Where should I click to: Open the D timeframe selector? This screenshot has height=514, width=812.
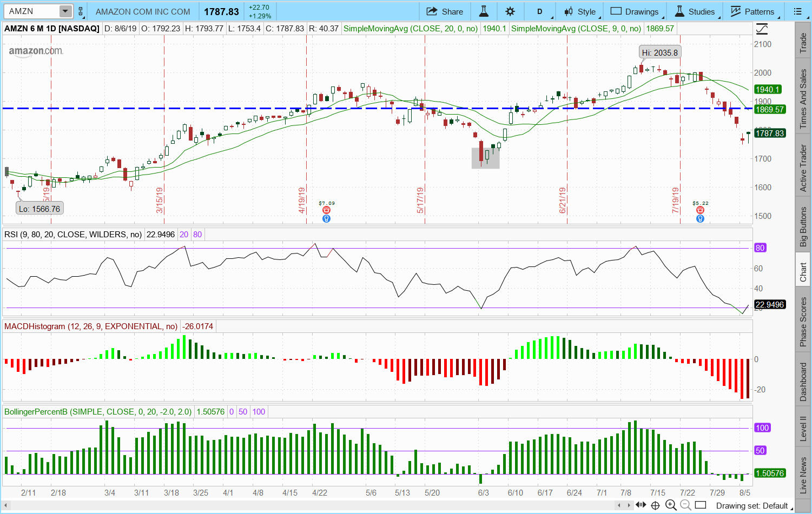539,11
